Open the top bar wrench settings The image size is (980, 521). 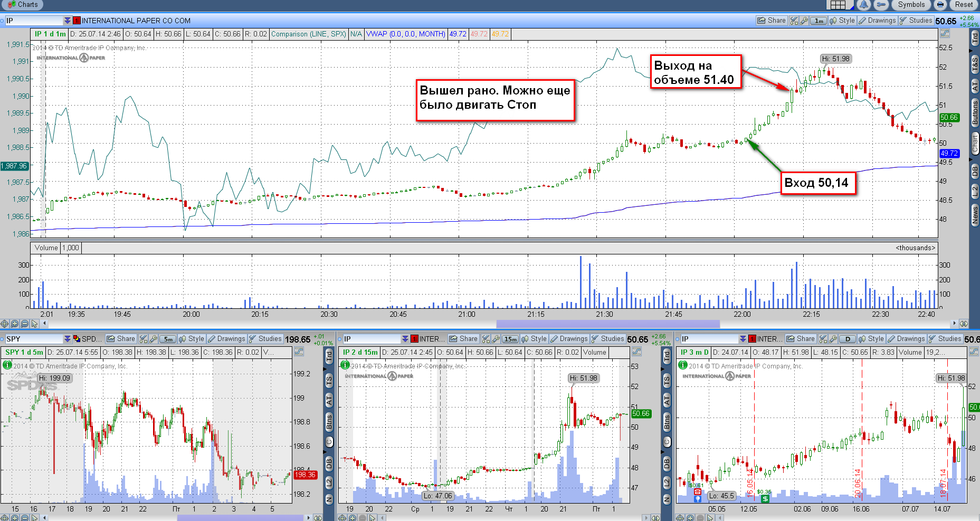(880, 5)
